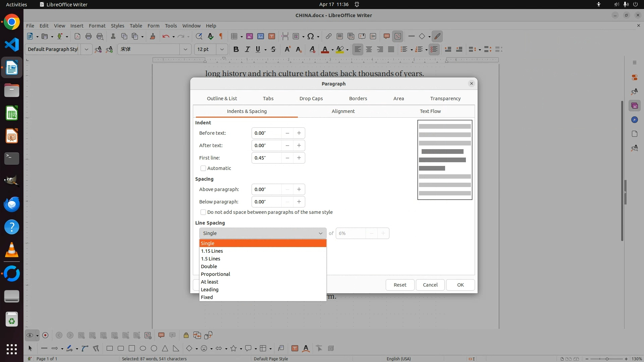Viewport: 644px width, 362px height.
Task: Open the Borders tab
Action: click(358, 99)
